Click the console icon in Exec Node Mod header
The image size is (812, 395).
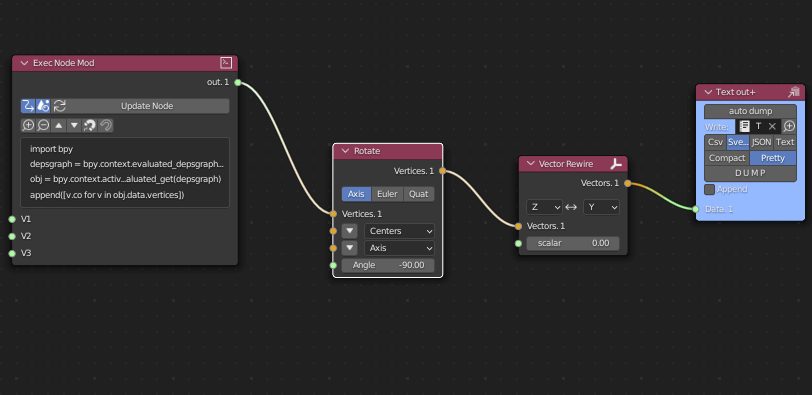click(226, 63)
